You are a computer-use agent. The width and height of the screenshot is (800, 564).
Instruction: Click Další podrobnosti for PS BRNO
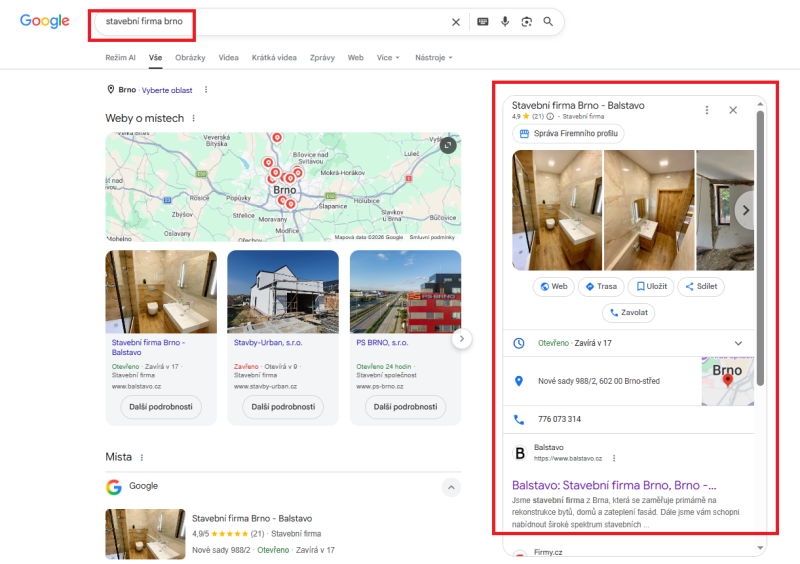[406, 407]
